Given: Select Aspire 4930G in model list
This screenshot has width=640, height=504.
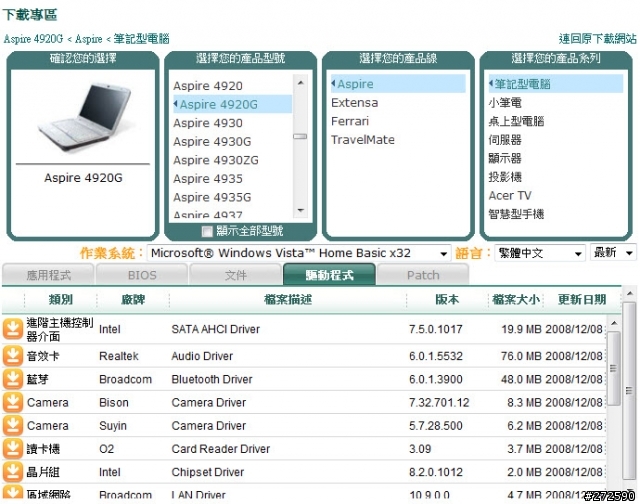Looking at the screenshot, I should click(x=212, y=142).
